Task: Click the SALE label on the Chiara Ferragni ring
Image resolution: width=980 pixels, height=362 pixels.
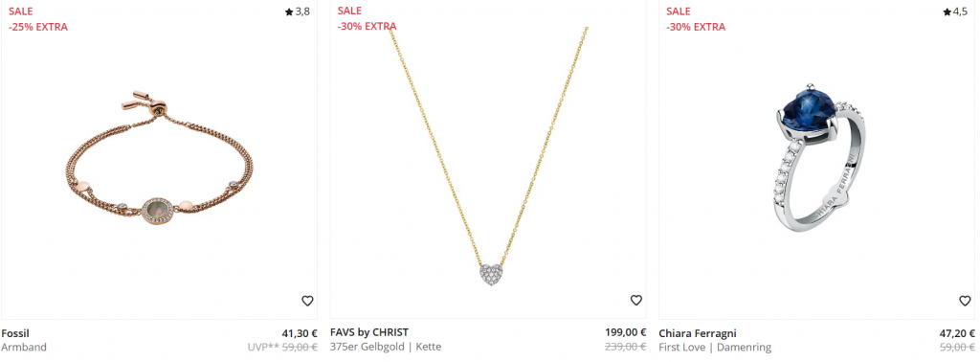Action: (x=679, y=11)
